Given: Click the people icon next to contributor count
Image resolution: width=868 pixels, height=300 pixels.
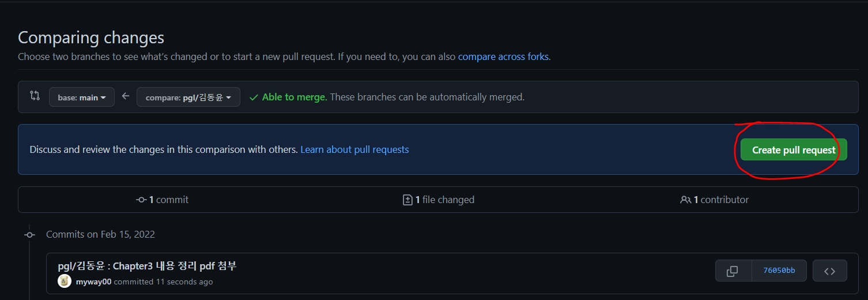Looking at the screenshot, I should click(685, 200).
